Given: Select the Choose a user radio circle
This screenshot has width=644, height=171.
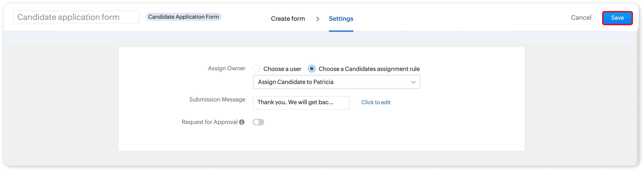Looking at the screenshot, I should [x=256, y=69].
